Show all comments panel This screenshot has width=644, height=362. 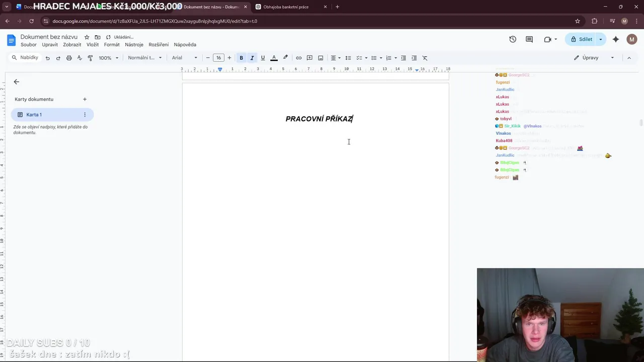[x=529, y=39]
